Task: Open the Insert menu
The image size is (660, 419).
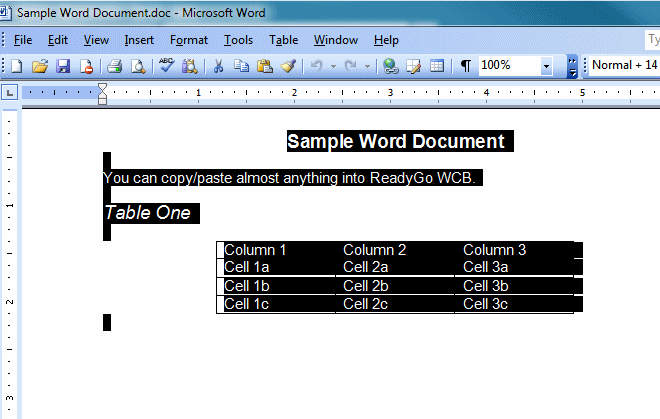Action: point(139,40)
